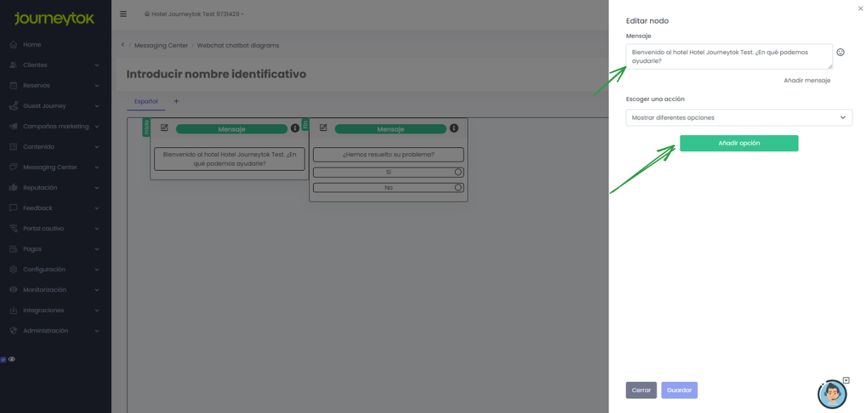The height and width of the screenshot is (413, 868).
Task: Click the Guardar button
Action: (679, 390)
